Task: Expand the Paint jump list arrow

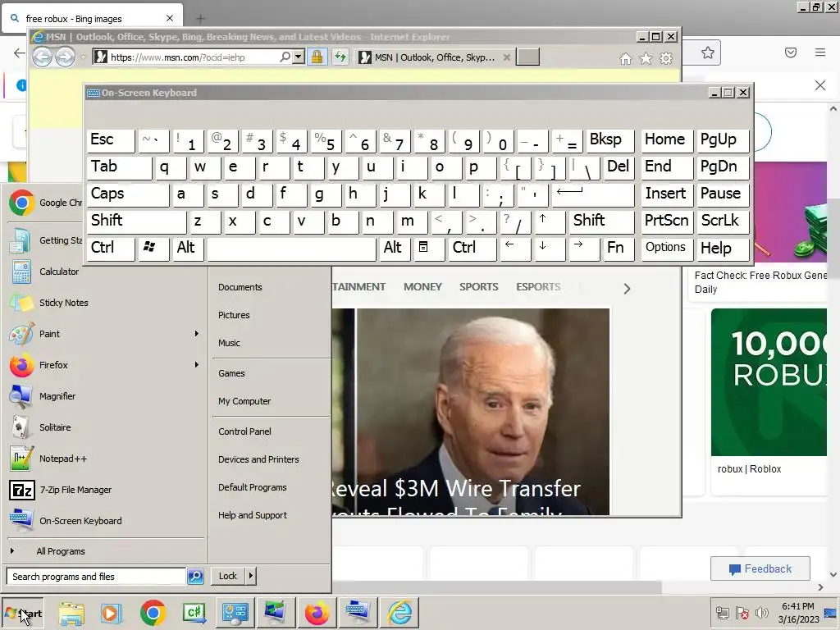Action: click(x=197, y=334)
